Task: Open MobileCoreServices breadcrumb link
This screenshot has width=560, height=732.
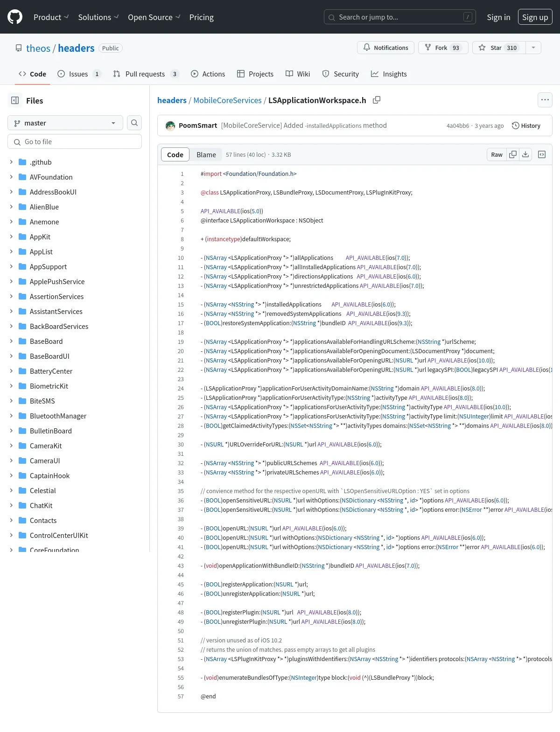Action: (x=227, y=100)
